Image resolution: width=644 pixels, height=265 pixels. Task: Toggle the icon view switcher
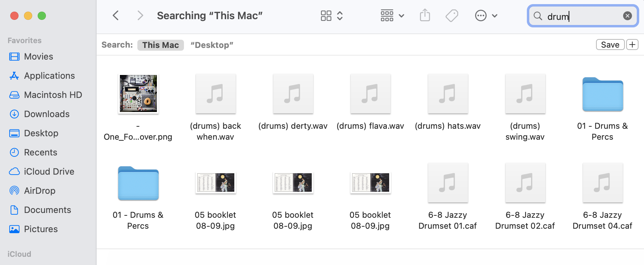pyautogui.click(x=326, y=15)
